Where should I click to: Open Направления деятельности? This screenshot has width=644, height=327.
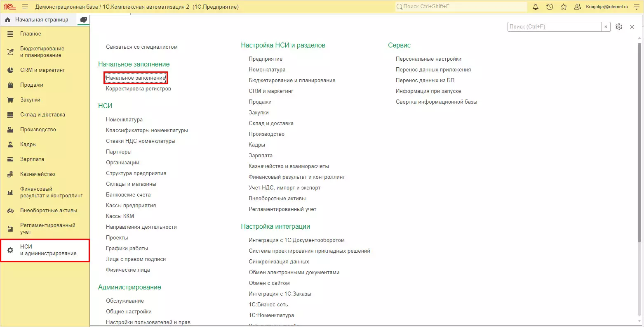(x=141, y=227)
